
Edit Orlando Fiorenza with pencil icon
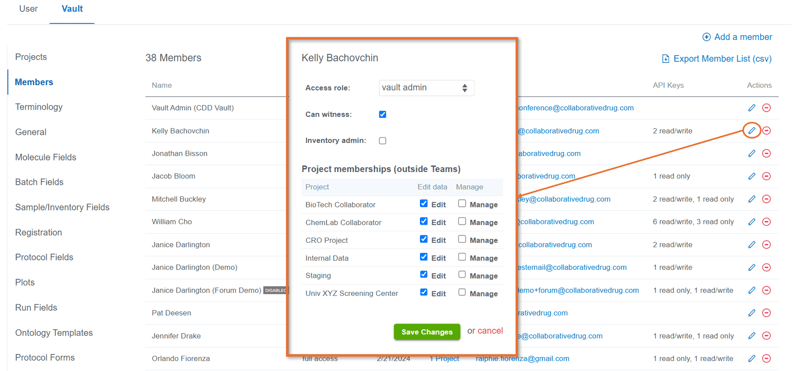tap(751, 358)
